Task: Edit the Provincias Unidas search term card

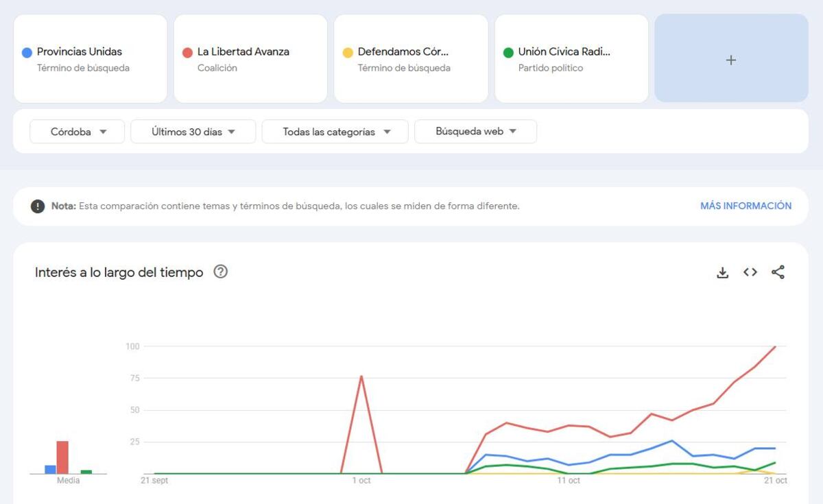Action: pos(91,59)
